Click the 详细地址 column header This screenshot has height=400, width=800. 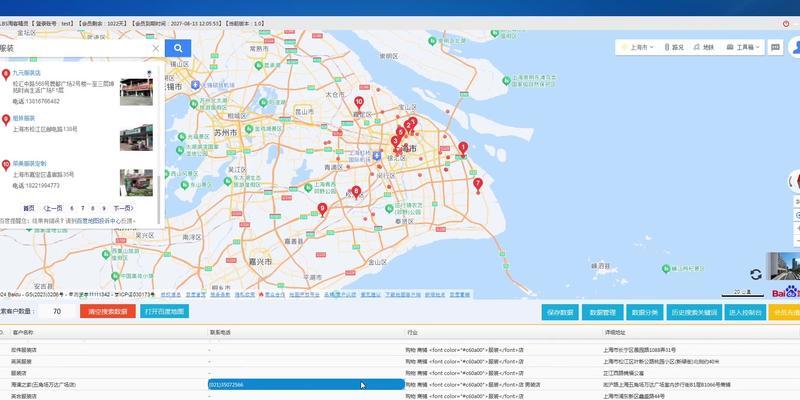[x=615, y=332]
